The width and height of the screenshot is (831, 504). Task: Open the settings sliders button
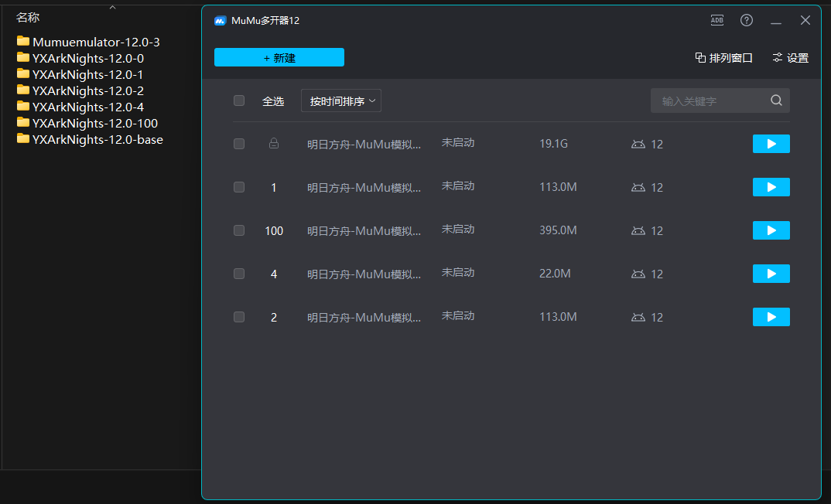790,58
